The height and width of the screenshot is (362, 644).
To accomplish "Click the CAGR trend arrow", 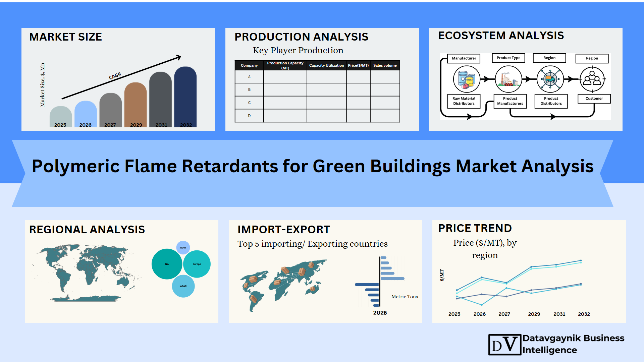I will 121,78.
